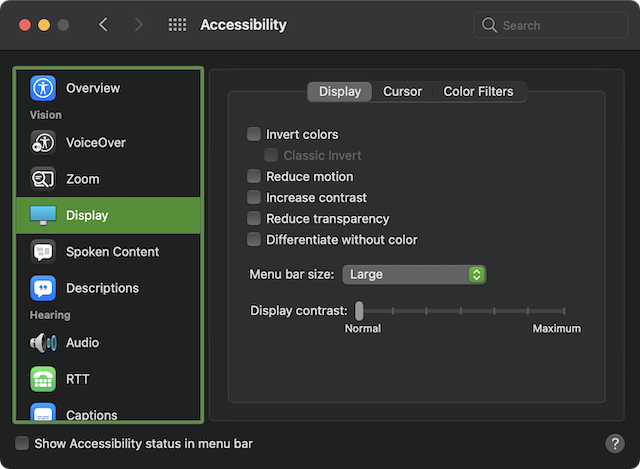640x469 pixels.
Task: Show all preferences grid icon
Action: pyautogui.click(x=177, y=25)
